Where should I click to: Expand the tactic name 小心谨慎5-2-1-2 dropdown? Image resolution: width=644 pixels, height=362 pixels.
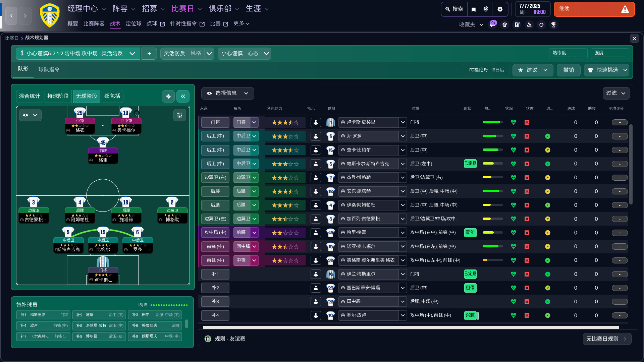132,54
